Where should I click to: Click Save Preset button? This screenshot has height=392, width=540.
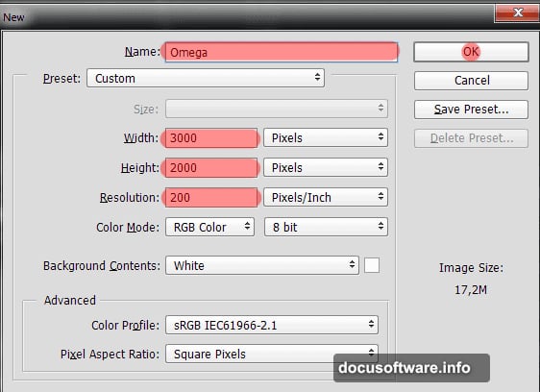coord(471,110)
